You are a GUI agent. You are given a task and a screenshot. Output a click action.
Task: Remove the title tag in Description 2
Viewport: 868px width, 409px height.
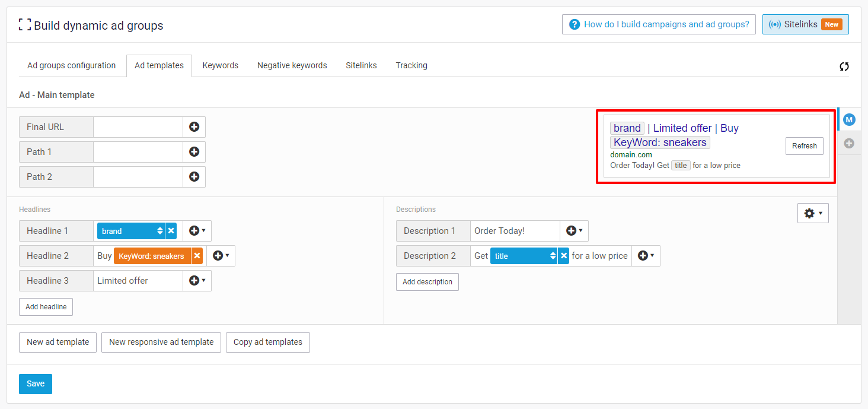coord(563,256)
